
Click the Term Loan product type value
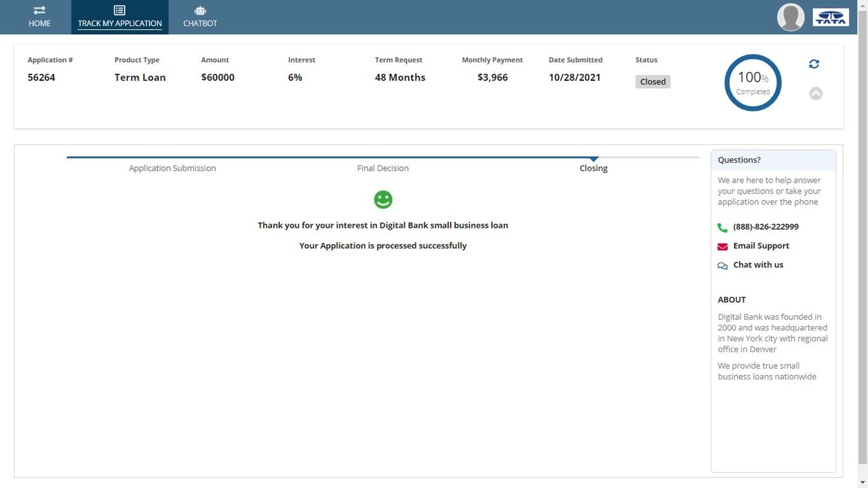click(x=140, y=78)
